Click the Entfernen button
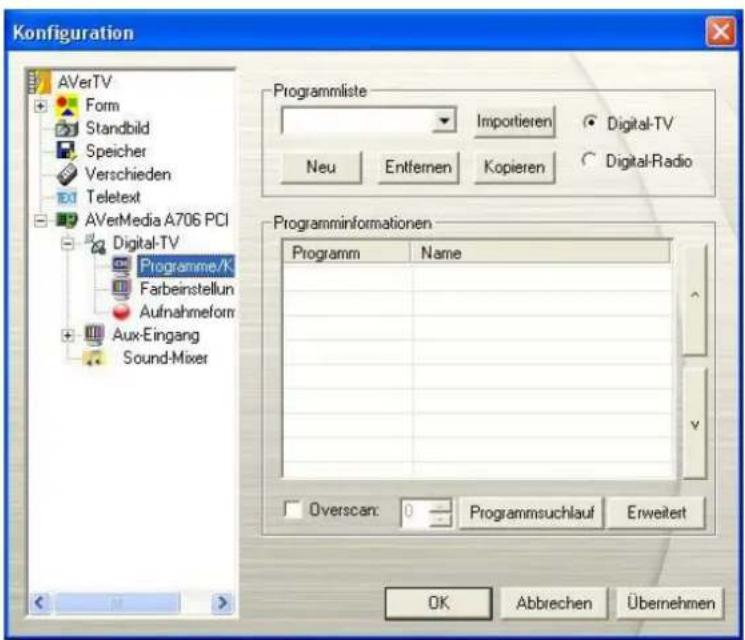 pos(418,167)
